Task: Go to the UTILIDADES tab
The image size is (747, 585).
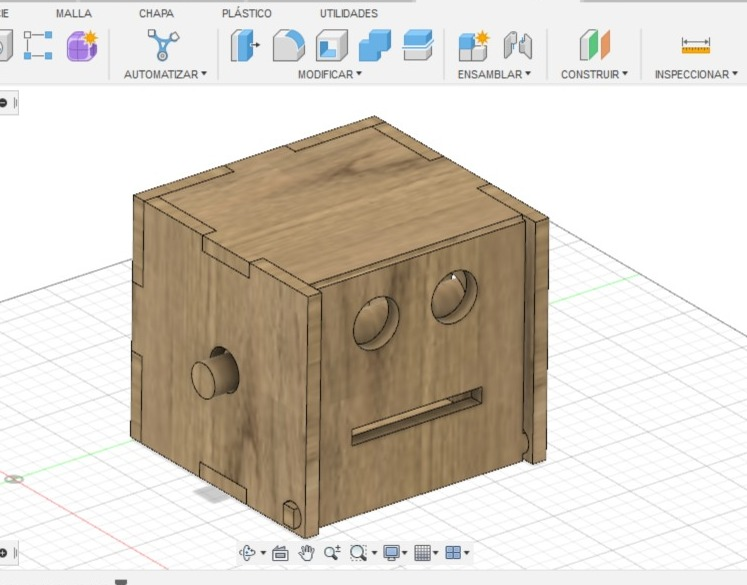Action: [x=349, y=13]
